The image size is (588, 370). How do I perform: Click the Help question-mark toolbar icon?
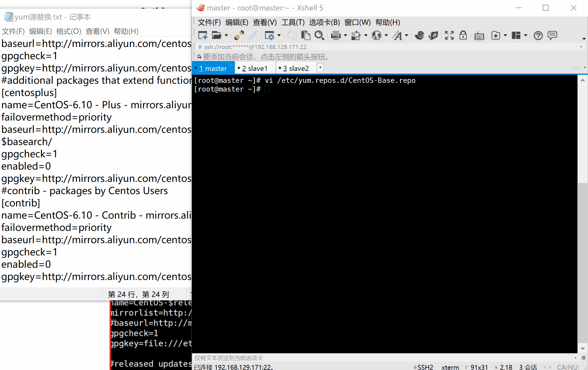click(538, 36)
